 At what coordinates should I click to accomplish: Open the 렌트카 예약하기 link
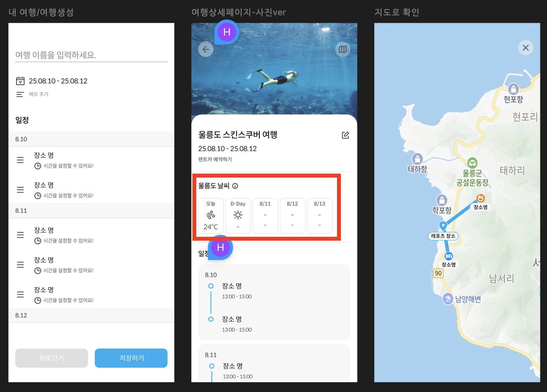pyautogui.click(x=215, y=160)
